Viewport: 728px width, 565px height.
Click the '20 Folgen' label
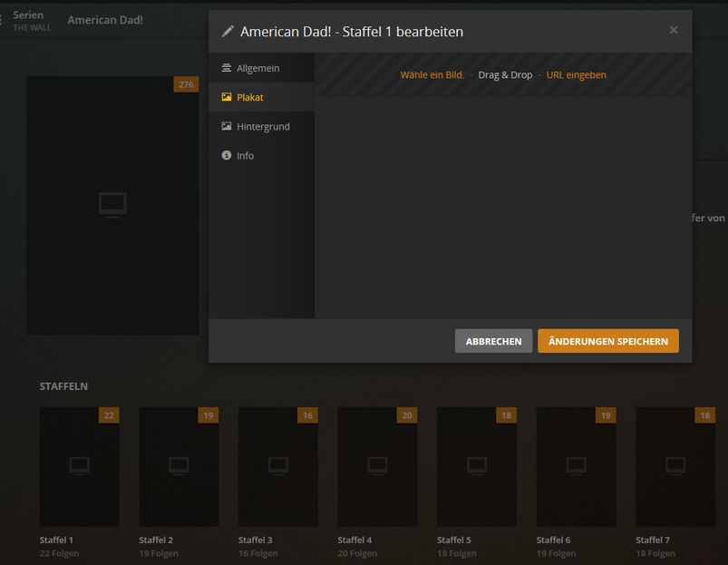click(357, 553)
